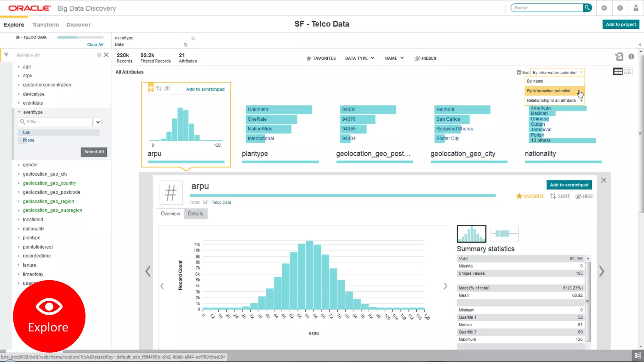Click the dataset info icon

(x=631, y=57)
